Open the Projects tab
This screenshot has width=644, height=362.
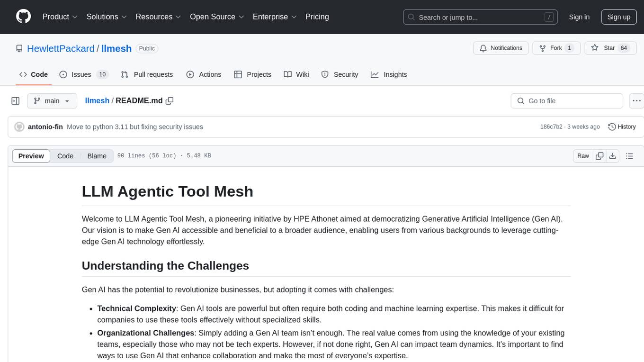(x=252, y=74)
